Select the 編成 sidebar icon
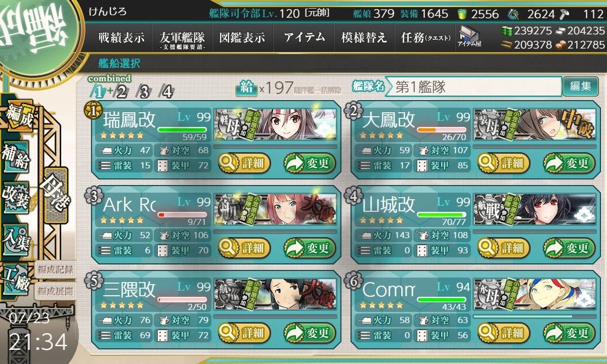The width and height of the screenshot is (607, 364). [x=19, y=116]
